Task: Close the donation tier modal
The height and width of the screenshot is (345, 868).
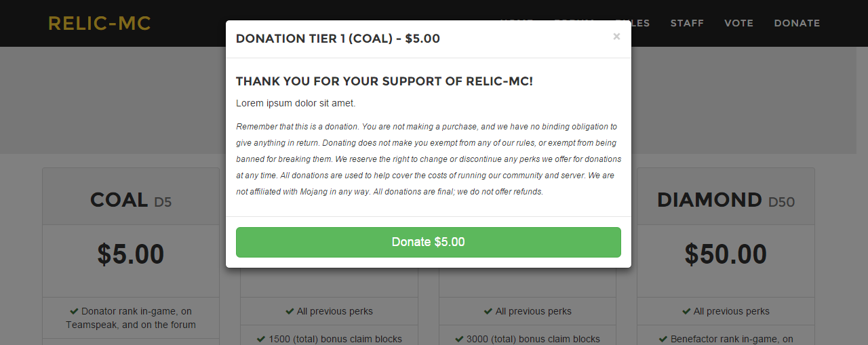Action: [x=616, y=37]
